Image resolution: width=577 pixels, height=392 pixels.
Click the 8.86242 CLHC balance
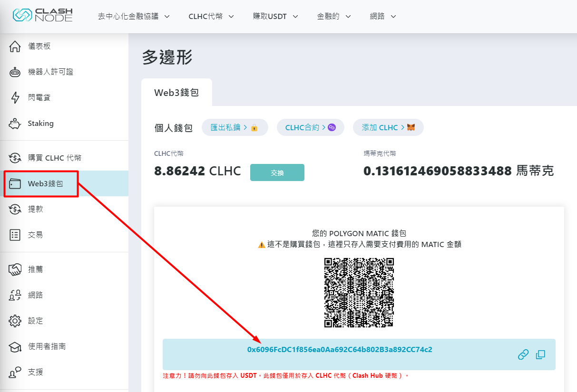point(197,171)
